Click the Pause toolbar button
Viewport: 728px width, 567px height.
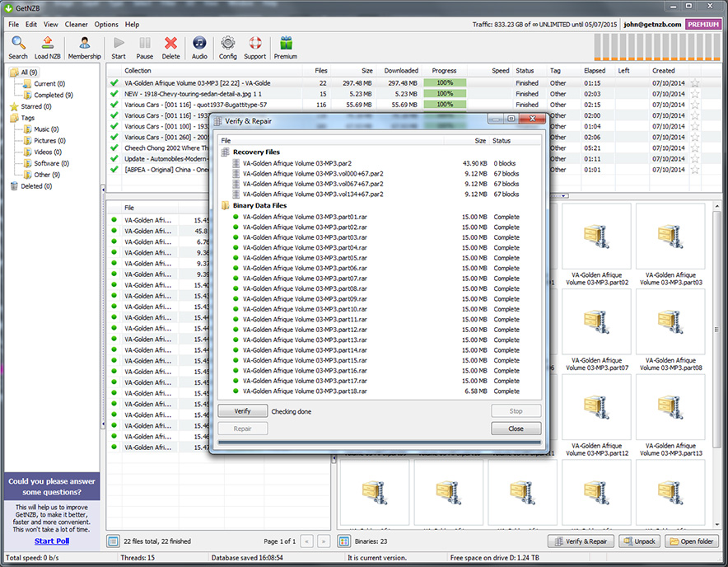coord(144,48)
